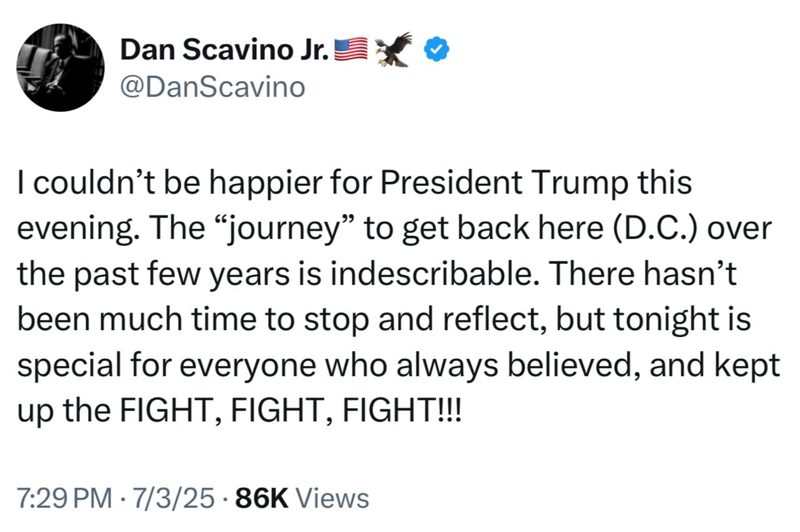Open the @DanScavino handle link

[x=212, y=87]
